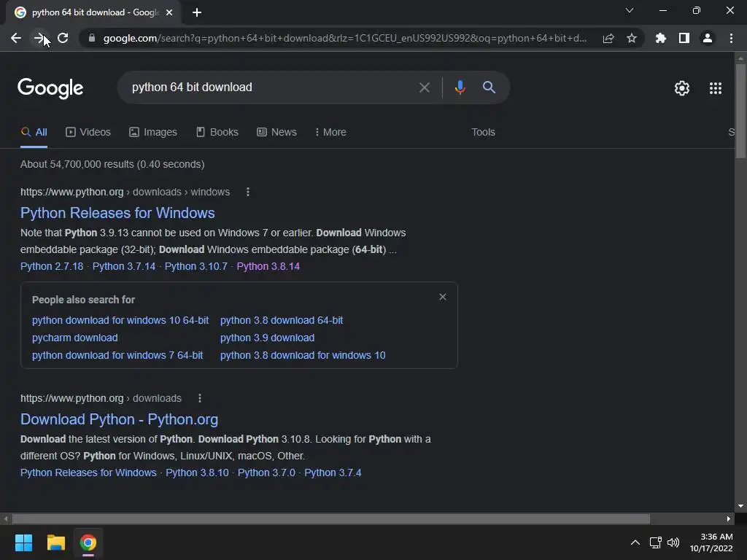Click the horizontal scrollbar thumb

click(330, 518)
